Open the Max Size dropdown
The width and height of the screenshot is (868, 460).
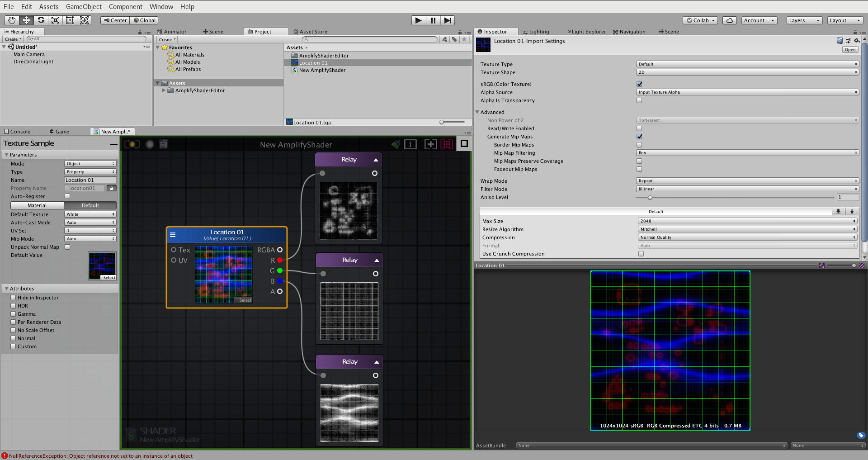coord(747,221)
